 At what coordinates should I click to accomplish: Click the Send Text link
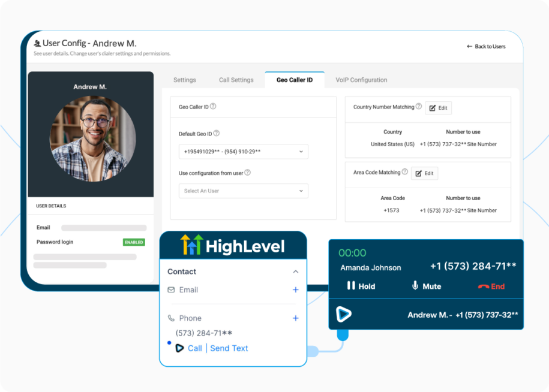tap(229, 348)
